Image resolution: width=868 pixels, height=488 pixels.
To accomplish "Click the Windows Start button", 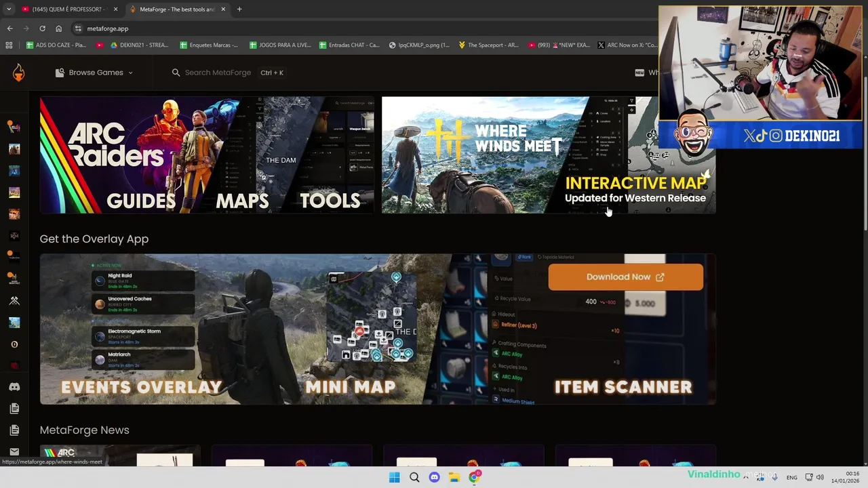I will 395,477.
